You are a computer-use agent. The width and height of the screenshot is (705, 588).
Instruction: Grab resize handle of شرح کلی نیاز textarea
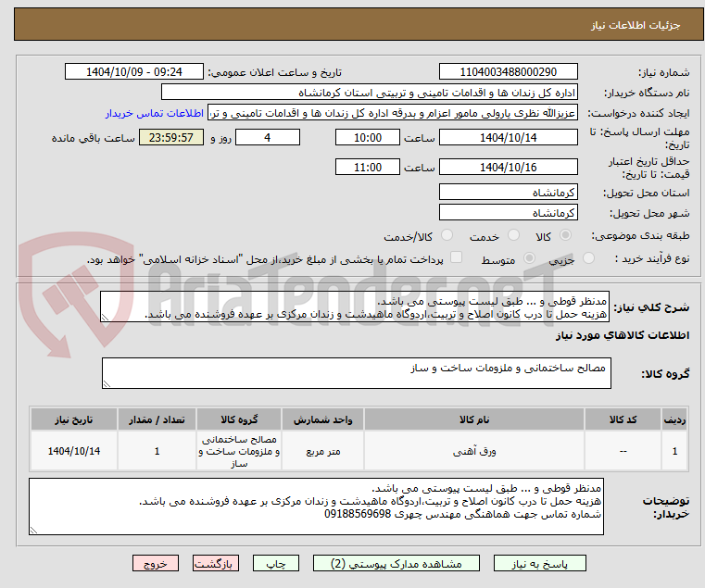(x=105, y=318)
